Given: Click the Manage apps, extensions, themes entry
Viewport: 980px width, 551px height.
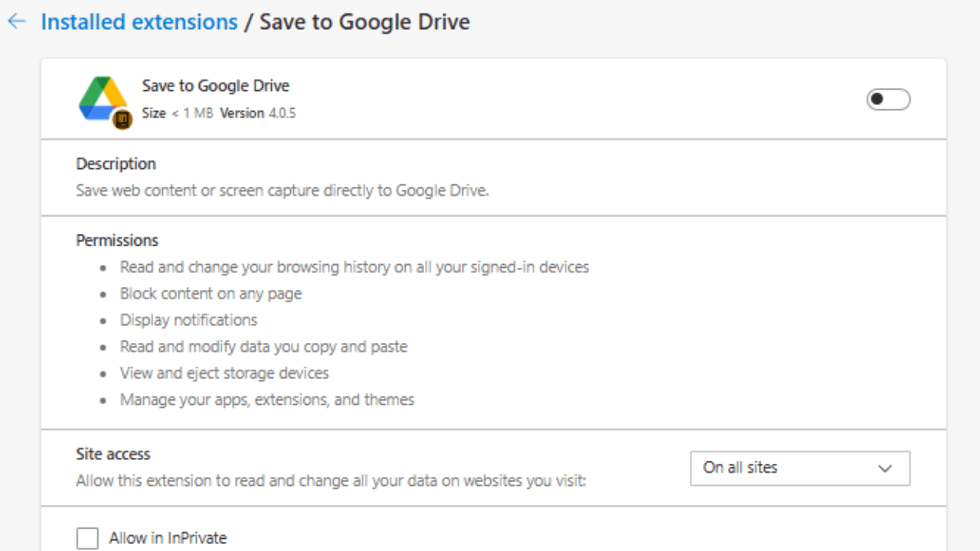Looking at the screenshot, I should [x=267, y=399].
